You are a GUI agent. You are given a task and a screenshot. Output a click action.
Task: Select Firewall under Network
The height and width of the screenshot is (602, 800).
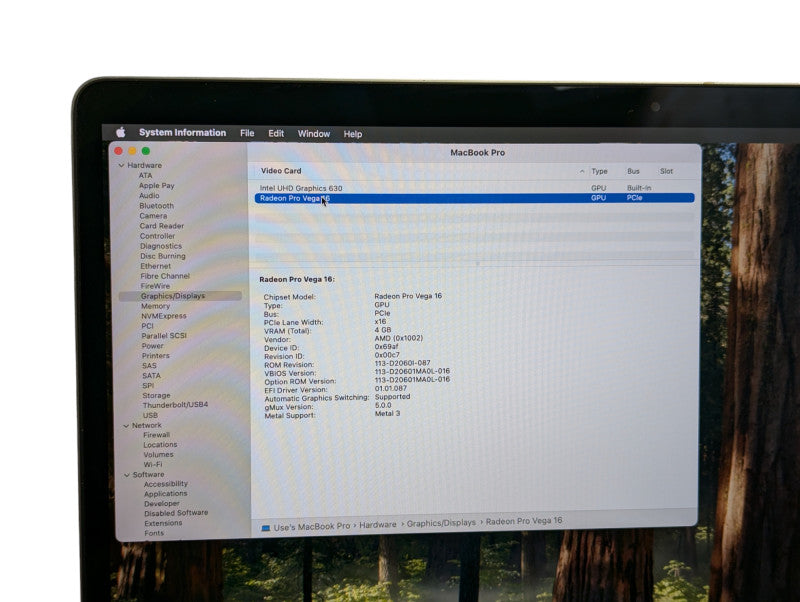pyautogui.click(x=157, y=435)
